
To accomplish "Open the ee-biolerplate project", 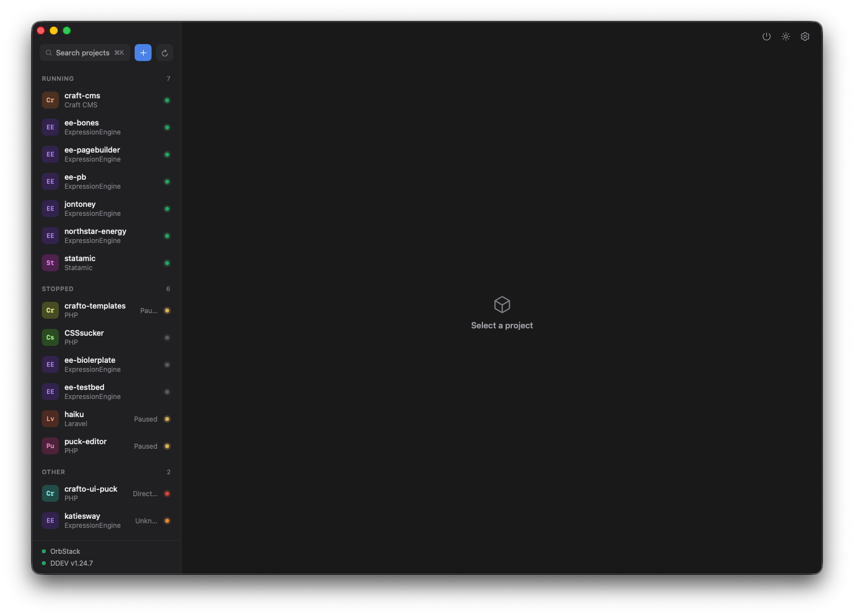I will click(106, 365).
